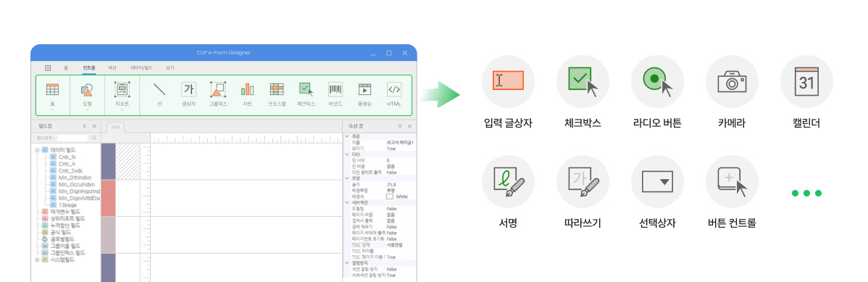868x282 pixels.
Task: Select the 공식 필드 node
Action: tap(60, 232)
